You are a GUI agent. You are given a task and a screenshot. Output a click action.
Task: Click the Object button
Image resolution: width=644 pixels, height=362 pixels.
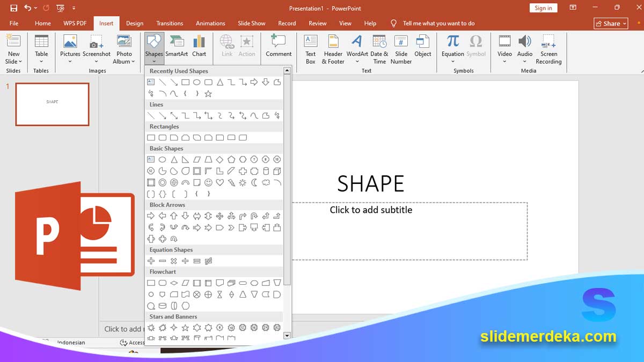pos(423,47)
